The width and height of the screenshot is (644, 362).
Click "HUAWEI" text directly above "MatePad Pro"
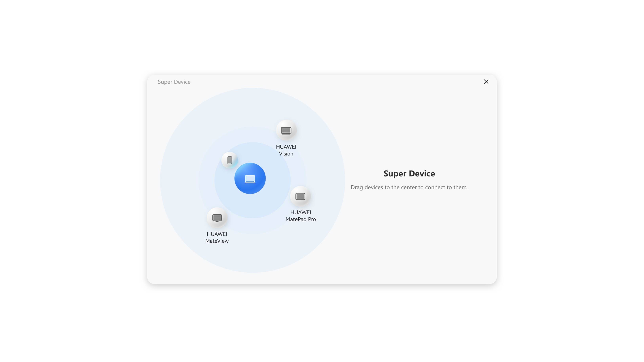tap(300, 212)
